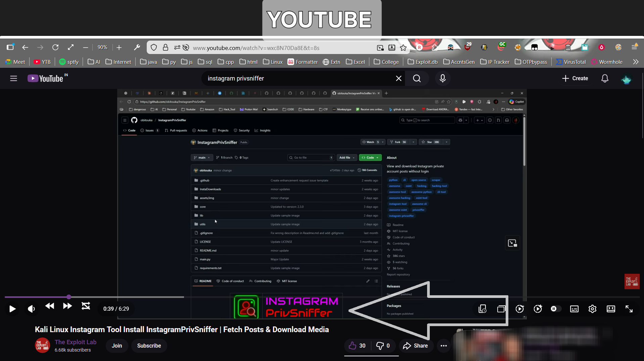Open the College bookmark folder

point(386,62)
